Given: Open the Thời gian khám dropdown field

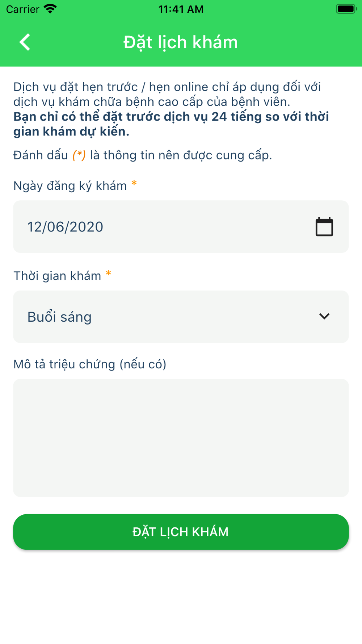Looking at the screenshot, I should coord(181,317).
